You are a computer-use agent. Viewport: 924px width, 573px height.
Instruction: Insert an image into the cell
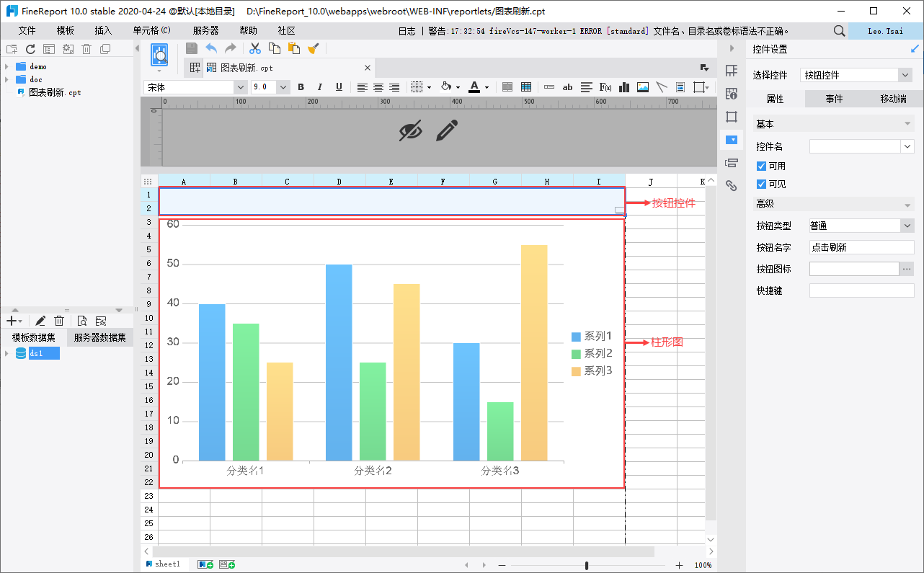coord(643,87)
